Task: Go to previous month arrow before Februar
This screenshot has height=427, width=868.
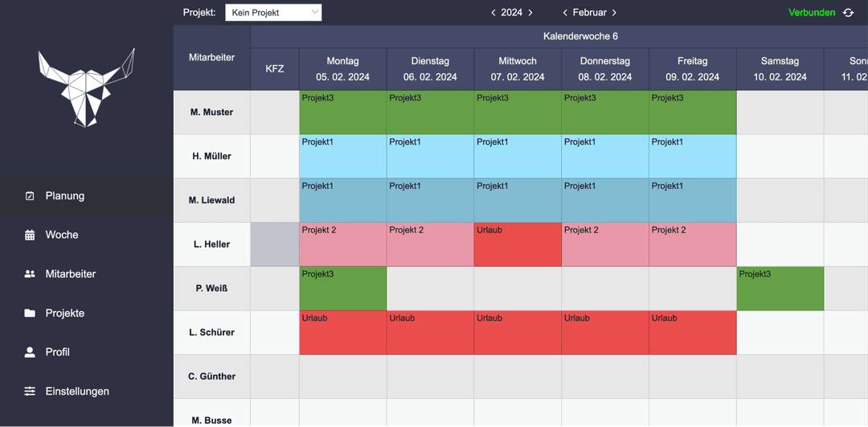Action: coord(565,13)
